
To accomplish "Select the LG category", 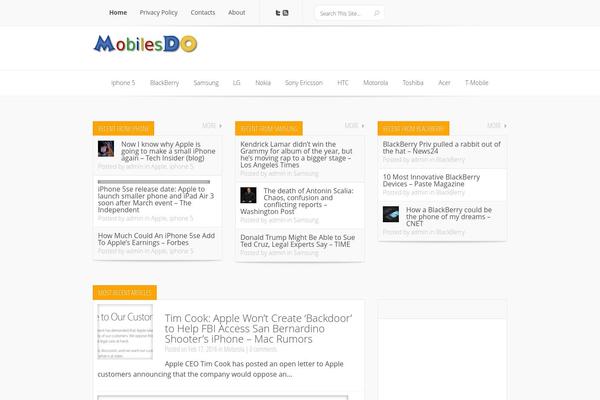I will pyautogui.click(x=236, y=83).
